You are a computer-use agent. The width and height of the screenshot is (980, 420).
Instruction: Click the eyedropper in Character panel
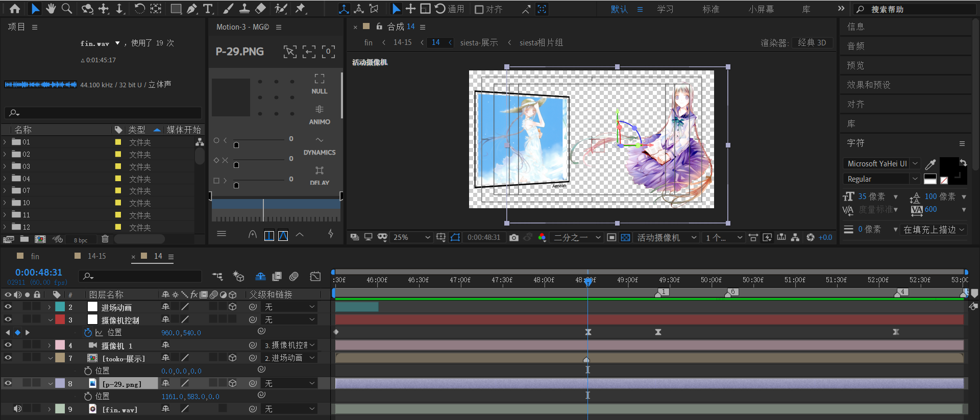pos(930,164)
